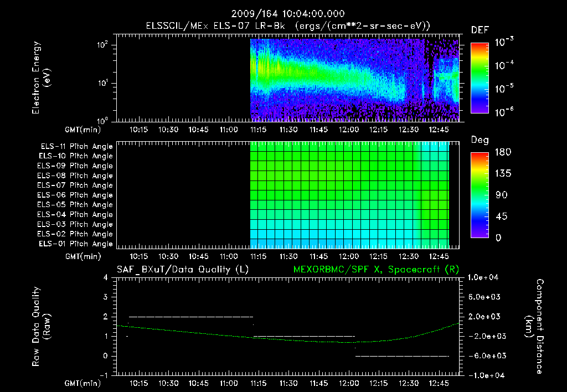
Task: Click the data quality line segment at level 2
Action: [x=191, y=317]
